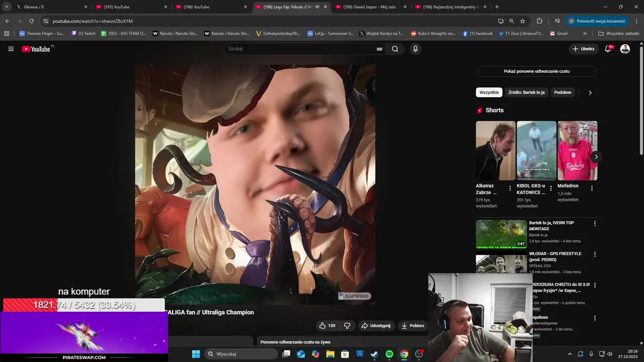
Task: Open site info icon in address bar
Action: coord(46,21)
